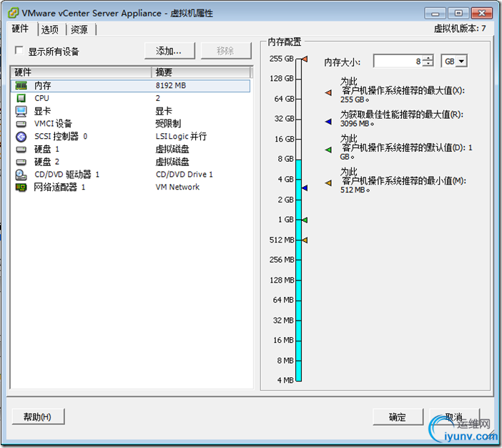The width and height of the screenshot is (502, 448).
Task: Click the cyan memory slider bar
Action: [298, 271]
